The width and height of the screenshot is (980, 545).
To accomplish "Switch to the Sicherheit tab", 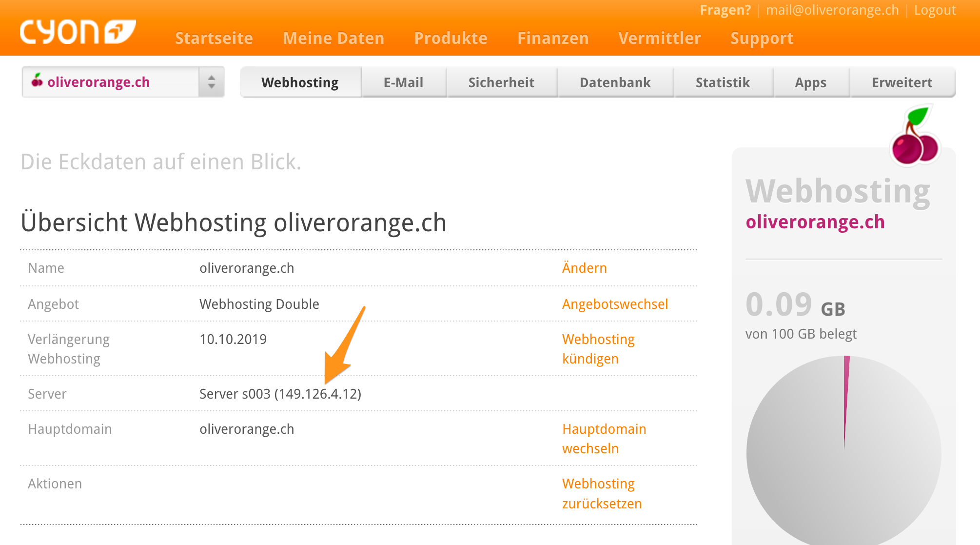I will point(502,82).
